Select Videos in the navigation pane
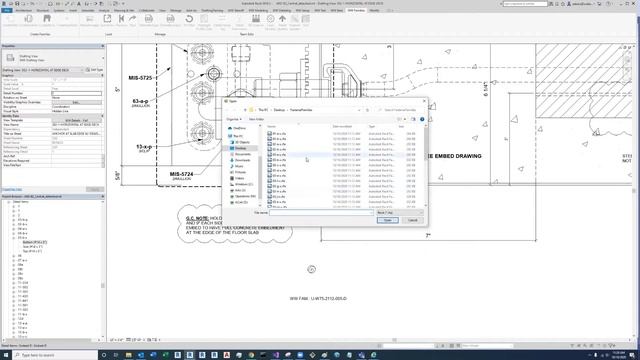The height and width of the screenshot is (360, 640). point(240,178)
